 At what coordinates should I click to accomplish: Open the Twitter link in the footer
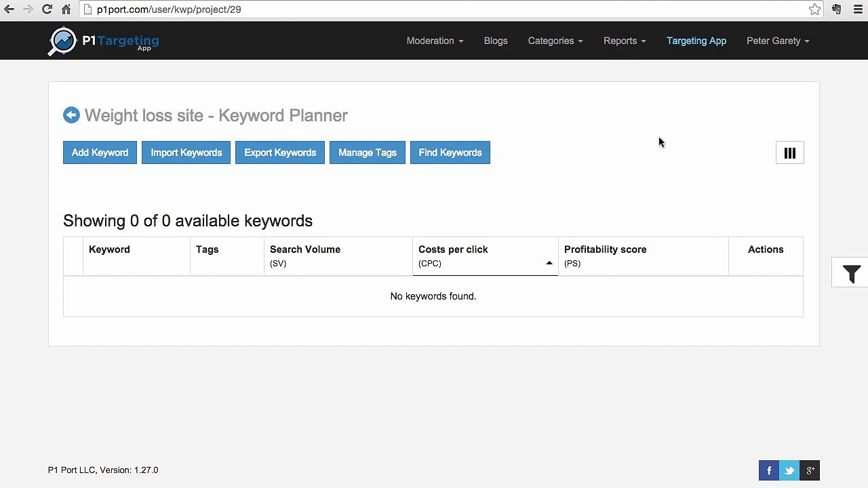pyautogui.click(x=789, y=470)
